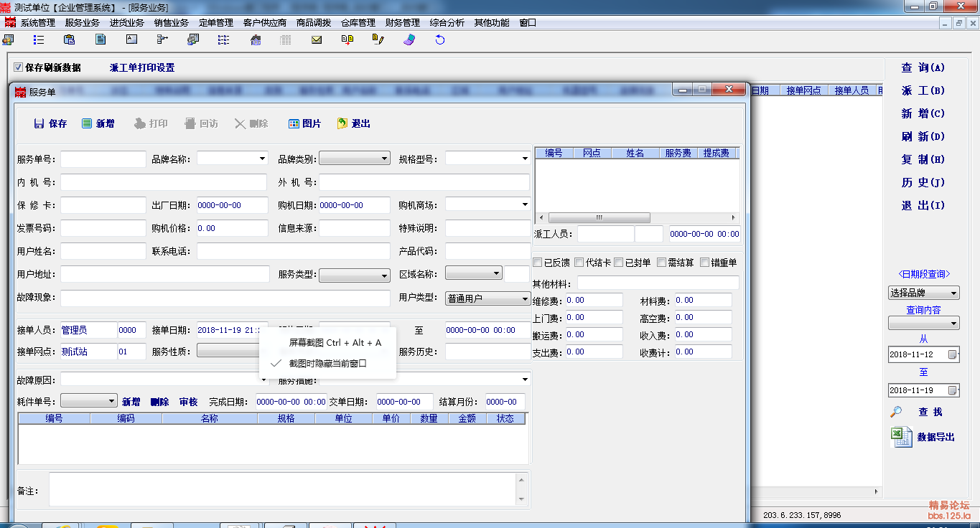Open the 仓库管理 menu
980x528 pixels.
click(358, 23)
